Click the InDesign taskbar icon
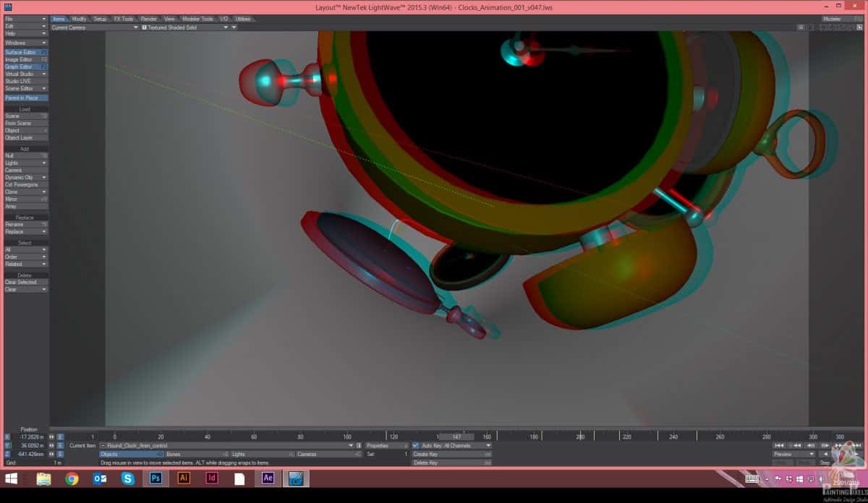This screenshot has height=503, width=868. click(212, 478)
